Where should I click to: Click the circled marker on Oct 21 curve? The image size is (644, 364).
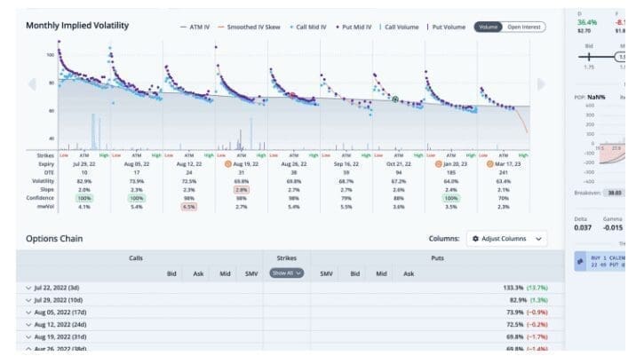pyautogui.click(x=395, y=99)
